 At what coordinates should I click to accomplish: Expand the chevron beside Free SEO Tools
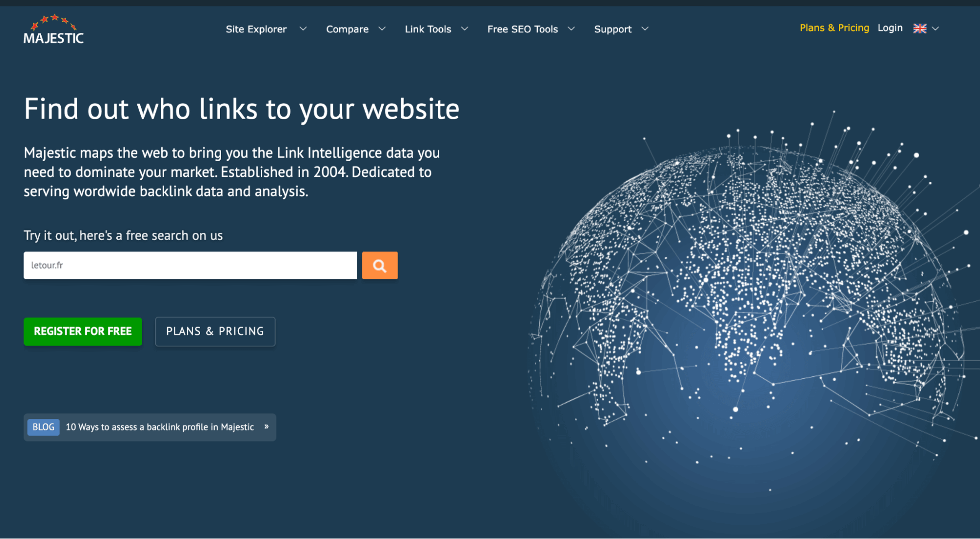[x=571, y=29]
